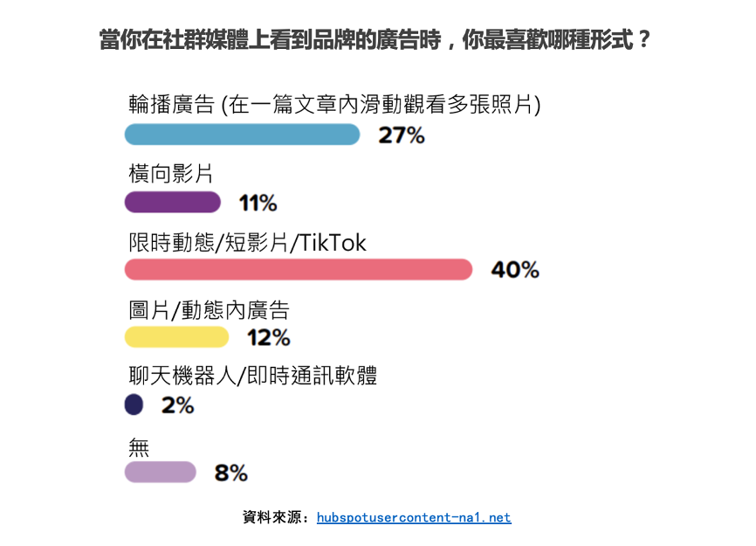Click the lavender 8% none bar

point(160,473)
